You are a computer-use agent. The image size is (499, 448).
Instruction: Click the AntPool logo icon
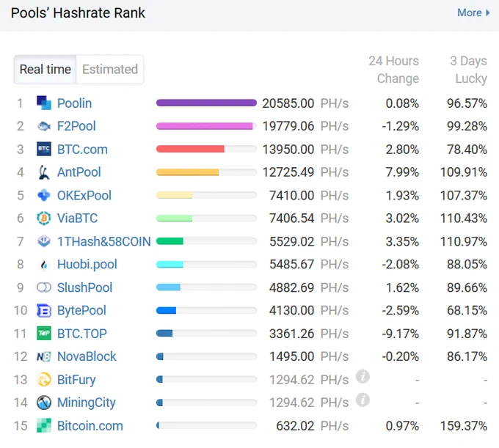[x=44, y=172]
